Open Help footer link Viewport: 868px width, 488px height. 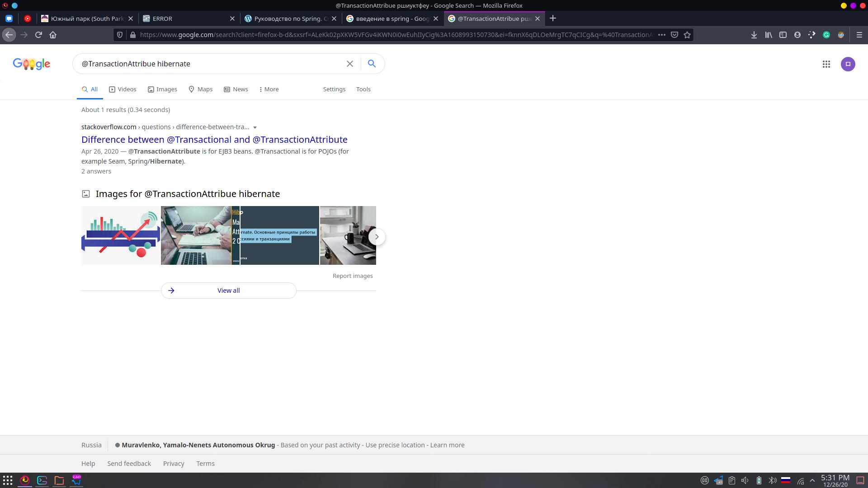tap(88, 464)
